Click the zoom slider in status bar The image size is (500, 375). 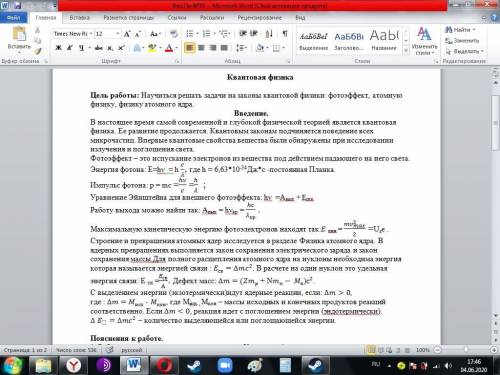(466, 350)
